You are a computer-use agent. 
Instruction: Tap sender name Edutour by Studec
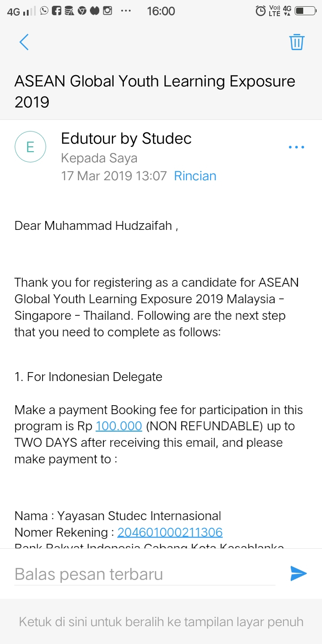pos(126,139)
